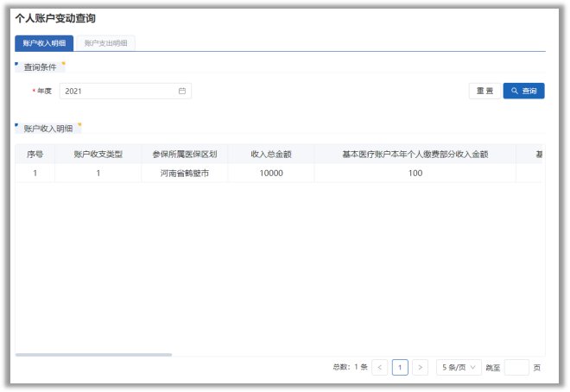Go to the next page with right arrow
This screenshot has height=392, width=570.
420,367
